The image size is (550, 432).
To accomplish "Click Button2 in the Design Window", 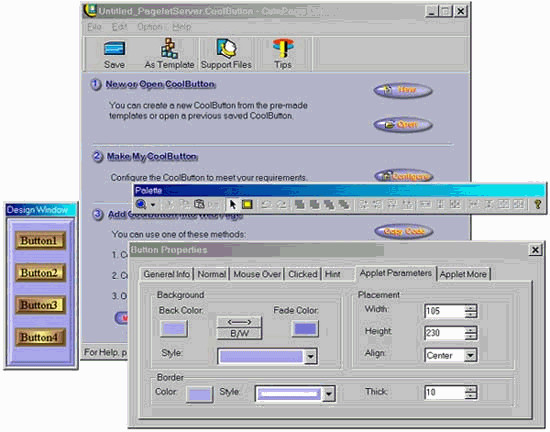I will pyautogui.click(x=40, y=273).
